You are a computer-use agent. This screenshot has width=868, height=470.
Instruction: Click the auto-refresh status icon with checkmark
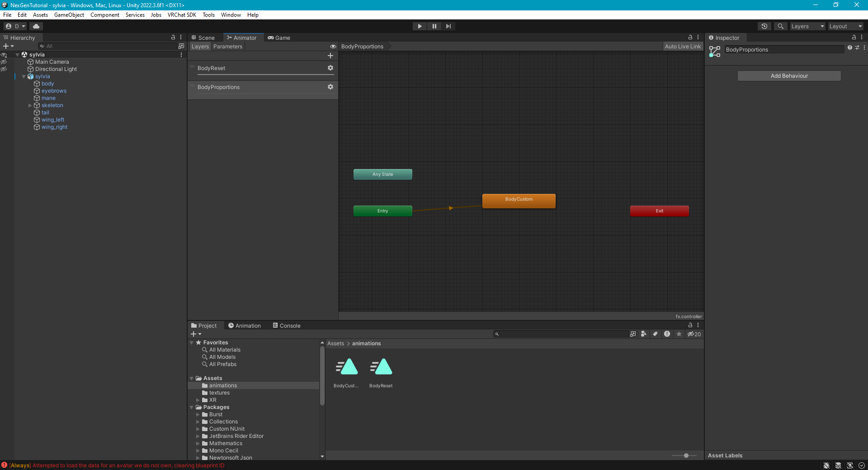[x=862, y=465]
